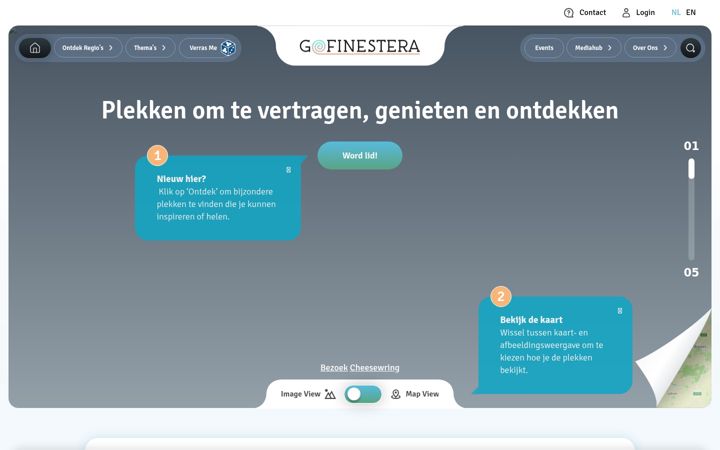Jump to slide number 05
The height and width of the screenshot is (450, 720).
pos(691,272)
